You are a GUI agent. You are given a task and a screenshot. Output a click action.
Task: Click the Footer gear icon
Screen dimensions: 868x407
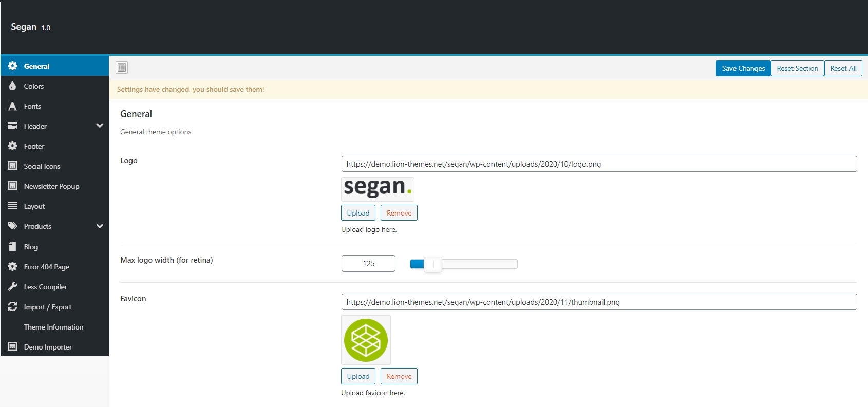(12, 146)
